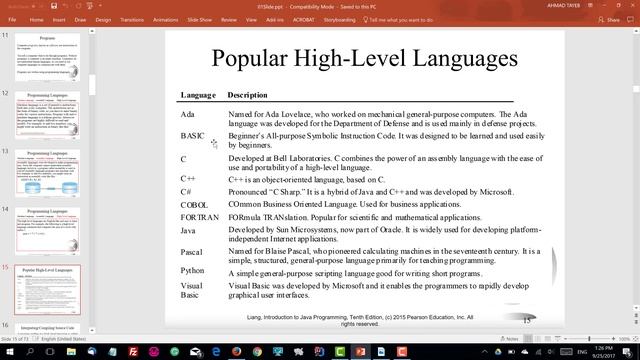Image resolution: width=640 pixels, height=360 pixels.
Task: Open Windows Start menu
Action: pos(9,351)
